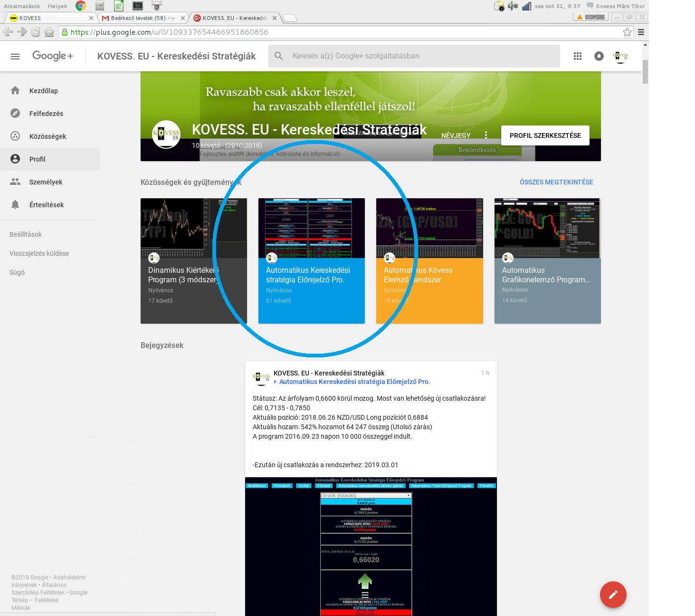
Task: Open the Google+ hamburger main menu
Action: pos(15,56)
